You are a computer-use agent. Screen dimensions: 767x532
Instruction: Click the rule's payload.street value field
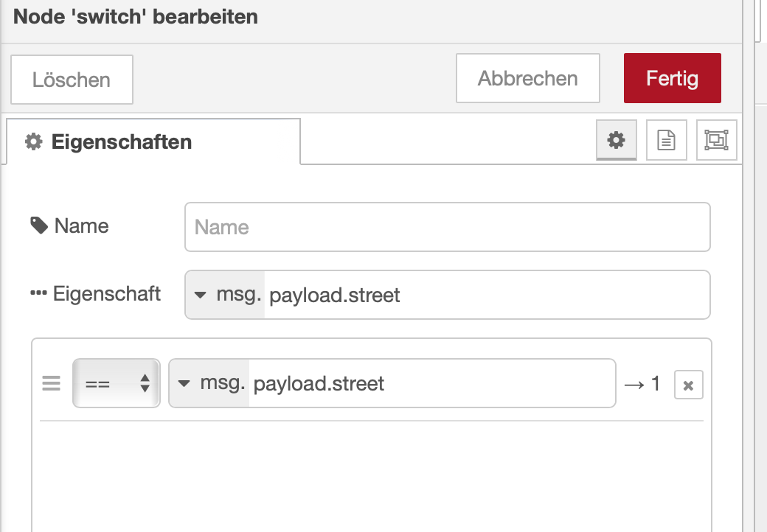coord(432,384)
